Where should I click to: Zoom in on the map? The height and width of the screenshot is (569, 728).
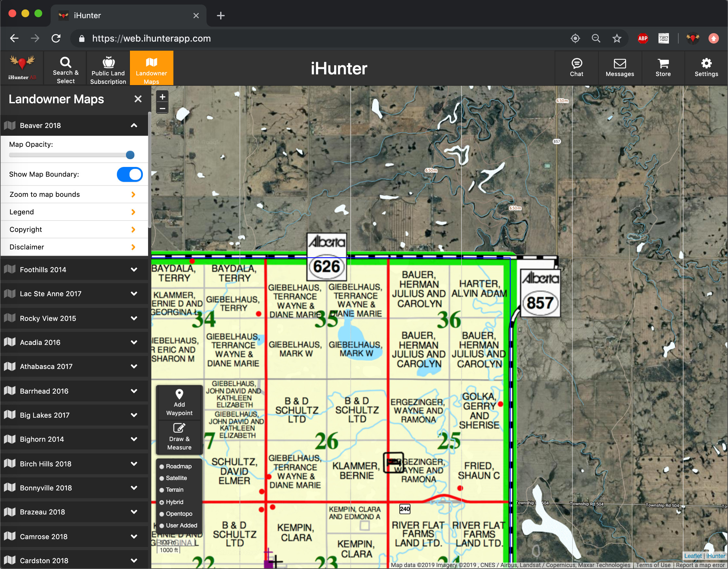[x=162, y=97]
